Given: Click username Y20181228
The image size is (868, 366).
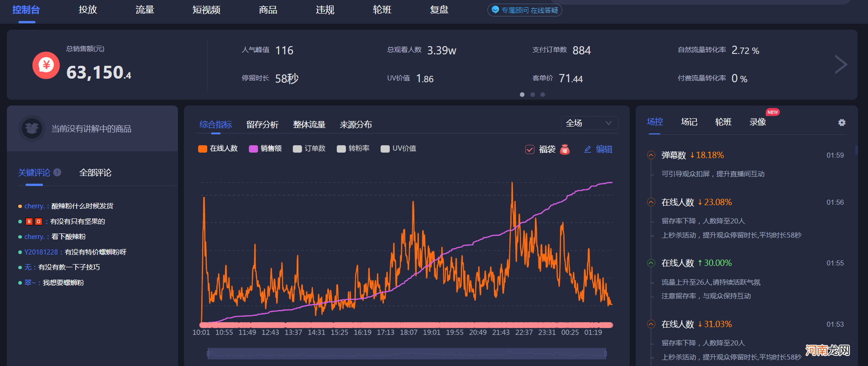Looking at the screenshot, I should 41,252.
